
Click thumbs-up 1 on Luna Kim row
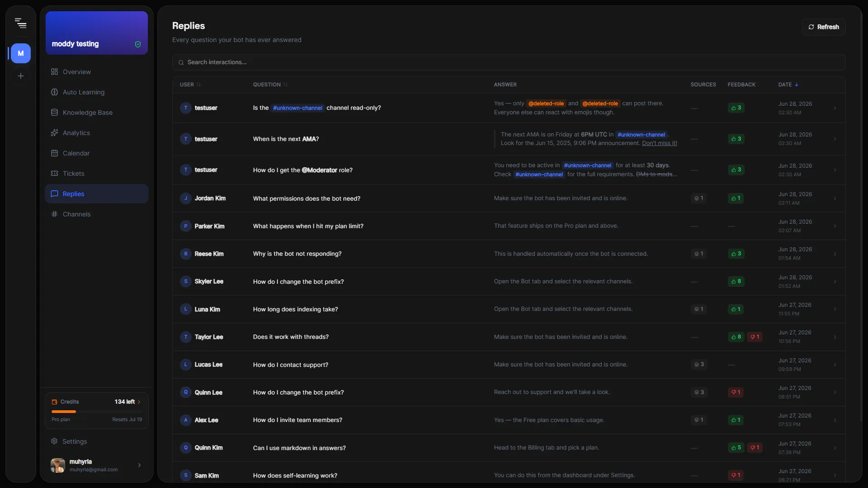click(736, 309)
